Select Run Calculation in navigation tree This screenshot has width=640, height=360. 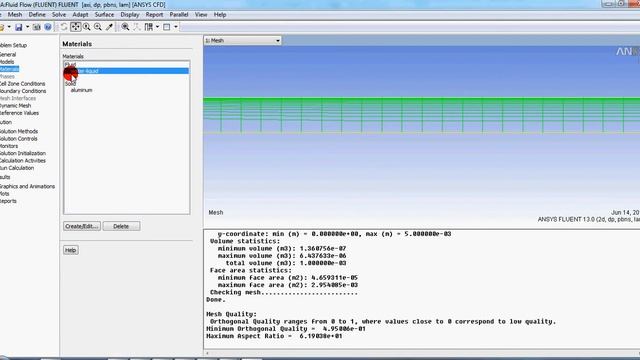(17, 168)
